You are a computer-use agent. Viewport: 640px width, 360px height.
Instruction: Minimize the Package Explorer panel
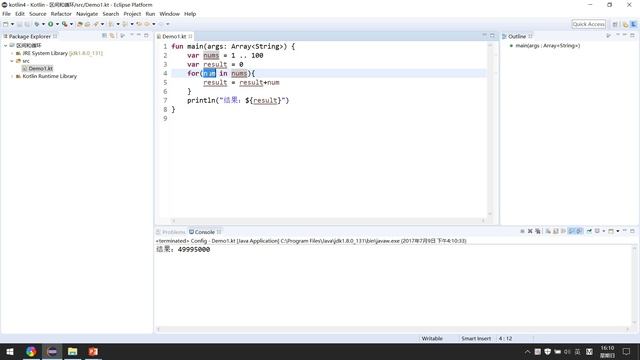(139, 36)
